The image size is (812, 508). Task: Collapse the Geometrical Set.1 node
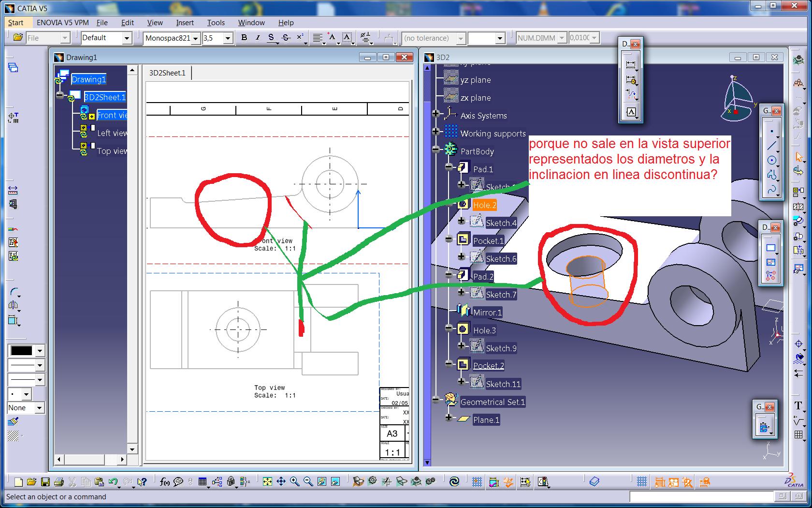click(436, 400)
